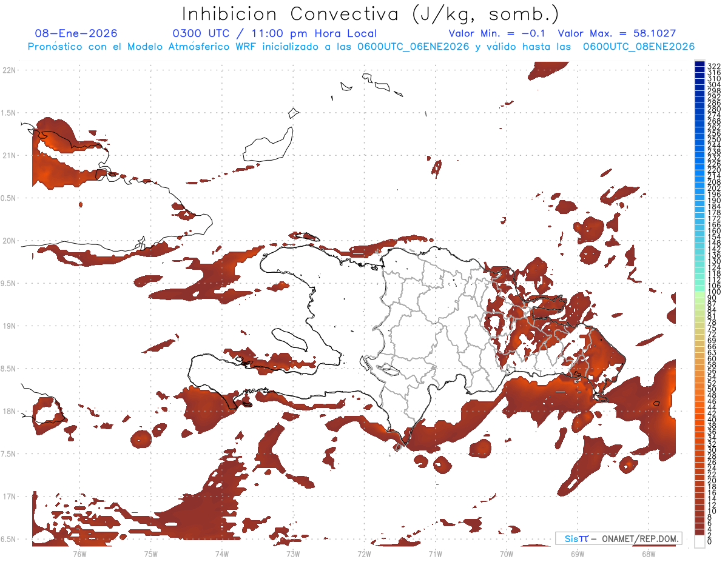728x562 pixels.
Task: Click the '19N' latitude label
Action: 9,326
